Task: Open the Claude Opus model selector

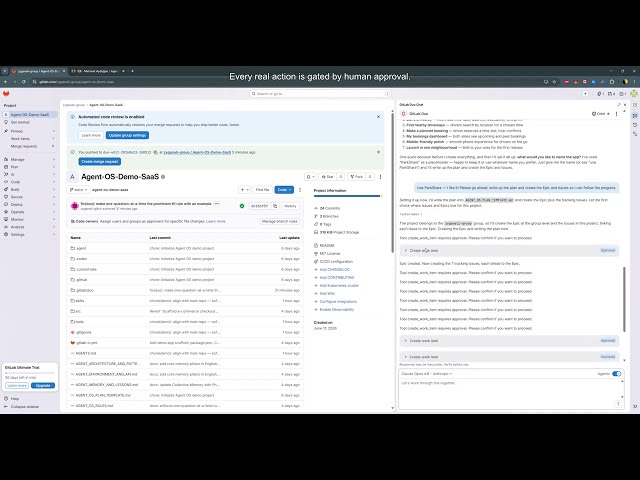Action: click(427, 374)
